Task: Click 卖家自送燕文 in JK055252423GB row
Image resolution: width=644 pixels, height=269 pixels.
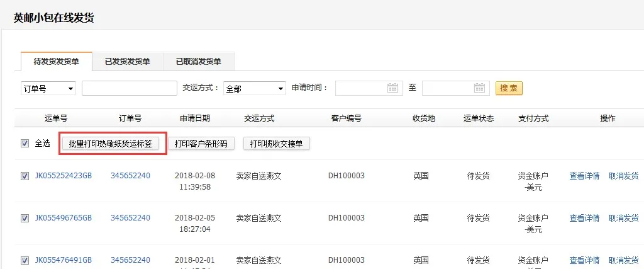Action: point(258,176)
